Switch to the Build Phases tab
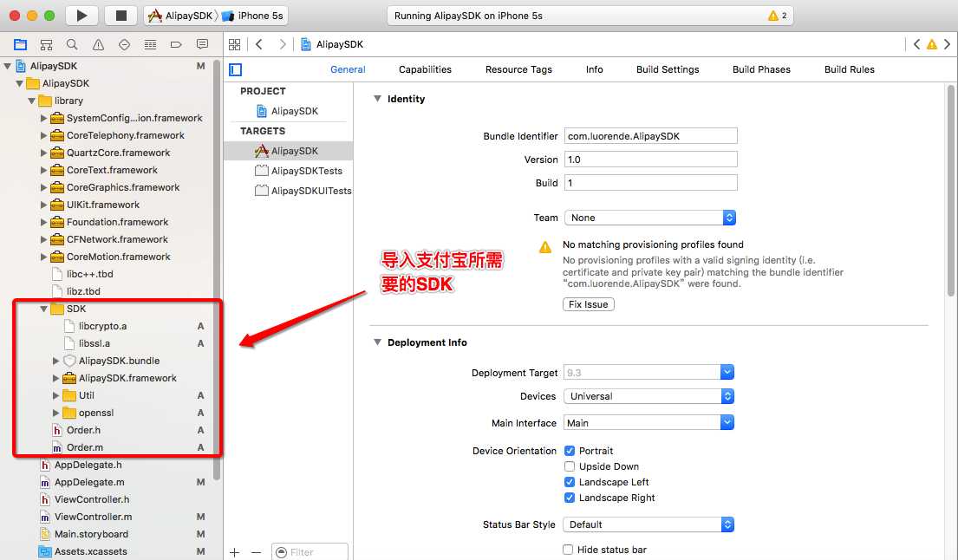 pyautogui.click(x=761, y=69)
